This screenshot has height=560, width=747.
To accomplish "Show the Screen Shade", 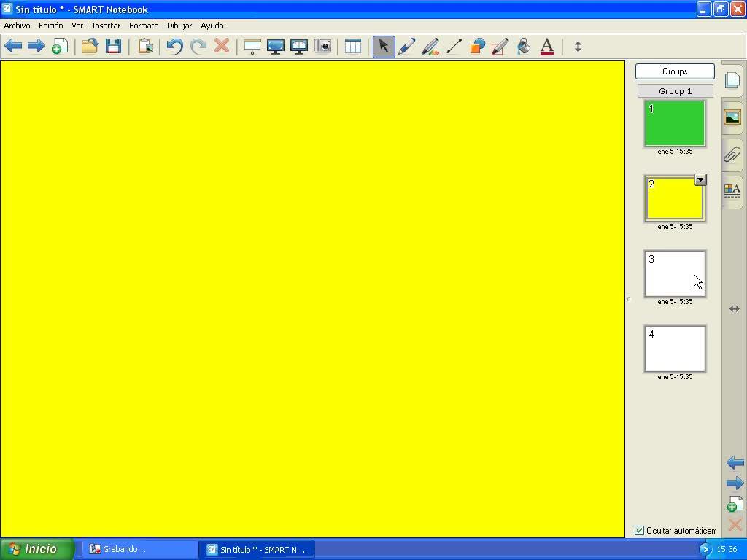I will click(x=252, y=47).
